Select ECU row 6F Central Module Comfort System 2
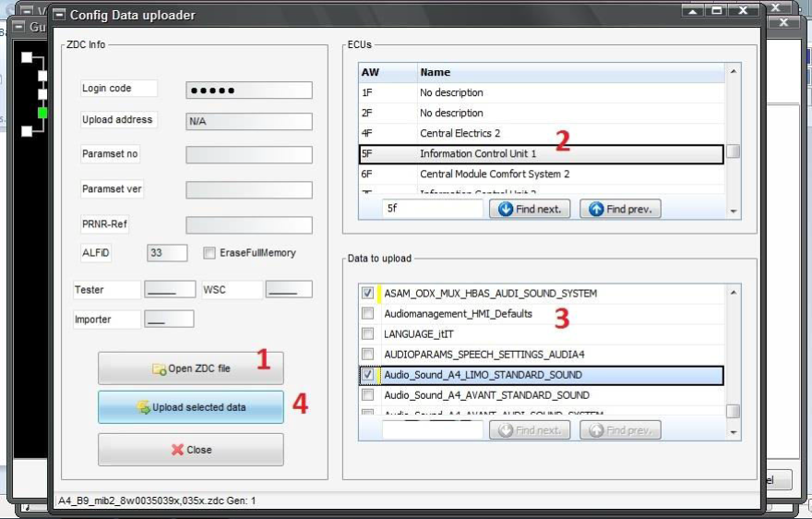 click(x=542, y=175)
